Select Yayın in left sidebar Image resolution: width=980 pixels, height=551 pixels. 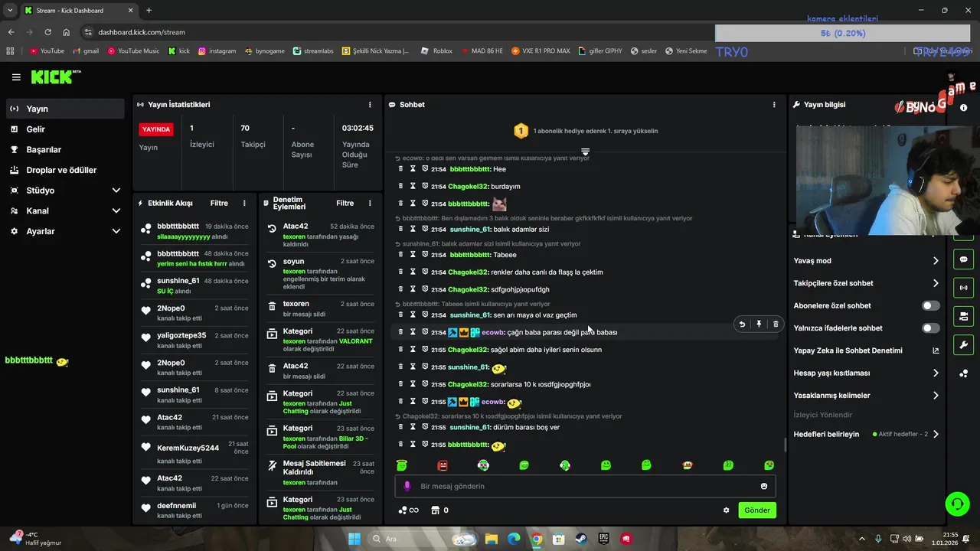(x=65, y=109)
